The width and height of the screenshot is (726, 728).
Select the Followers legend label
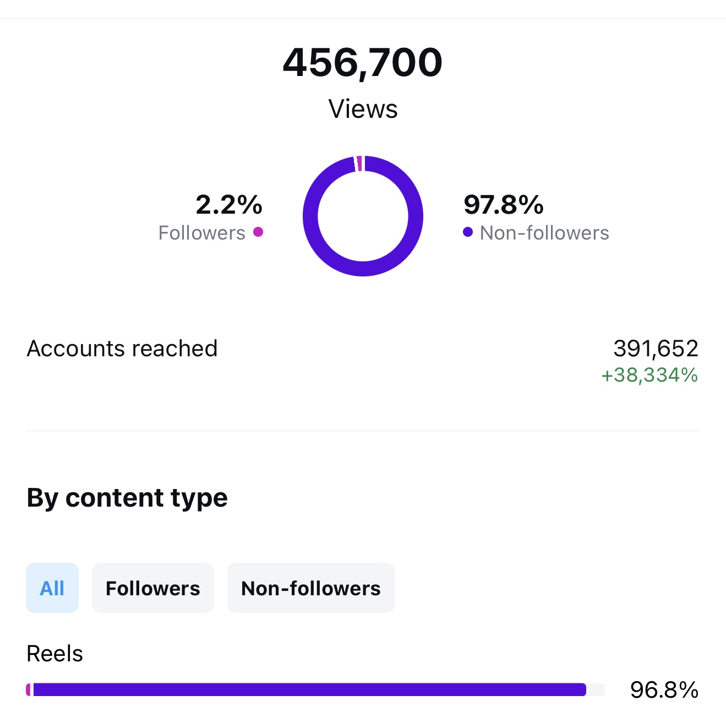click(x=201, y=233)
